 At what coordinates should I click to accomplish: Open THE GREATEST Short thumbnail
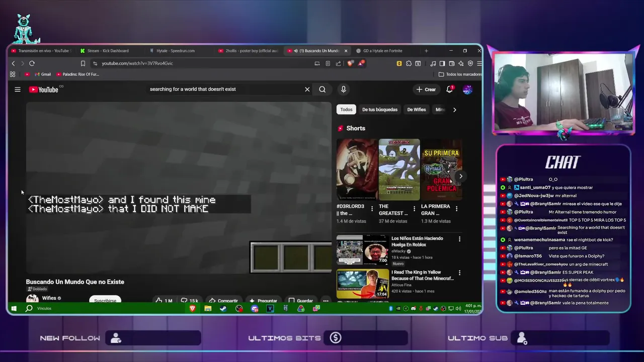pos(399,169)
